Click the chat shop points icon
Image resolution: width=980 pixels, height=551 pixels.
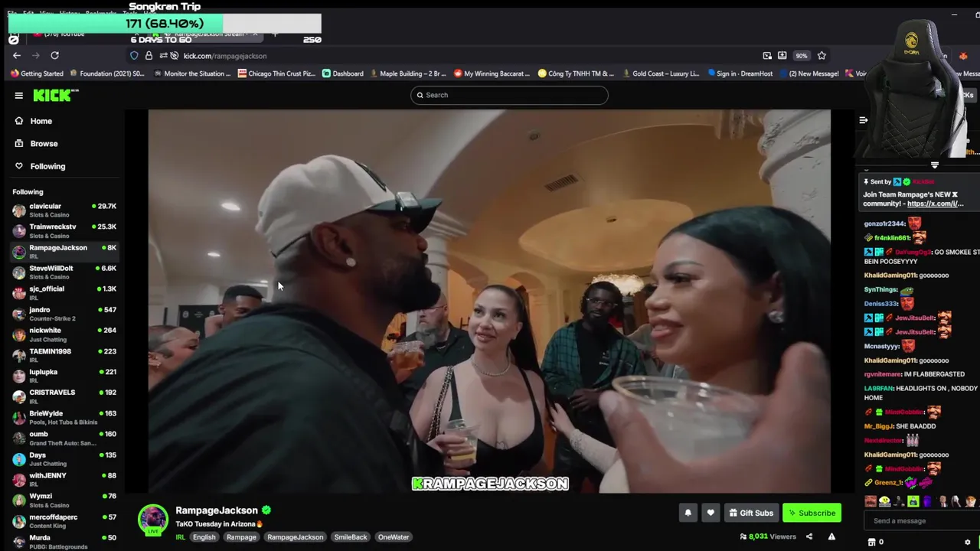871,542
